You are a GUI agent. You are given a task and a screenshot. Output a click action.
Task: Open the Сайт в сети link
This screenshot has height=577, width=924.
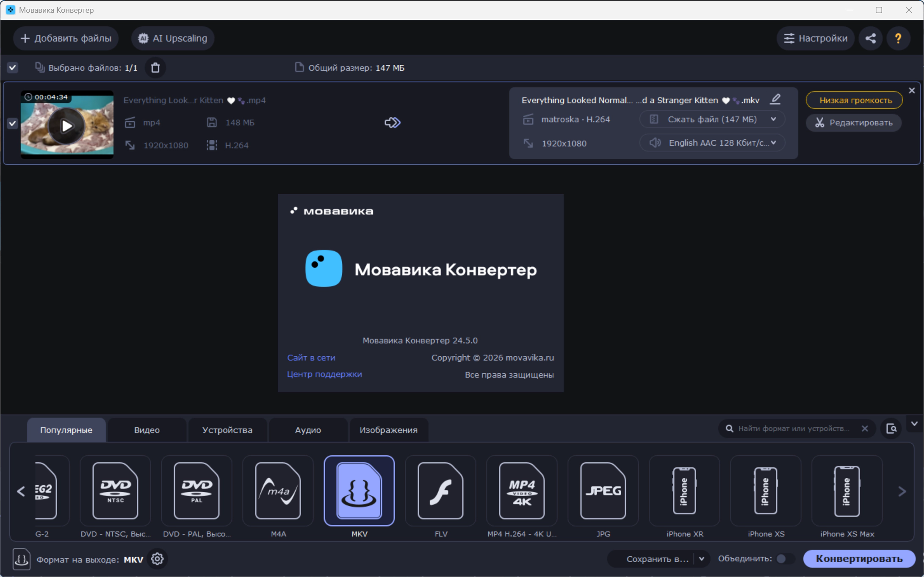coord(311,358)
